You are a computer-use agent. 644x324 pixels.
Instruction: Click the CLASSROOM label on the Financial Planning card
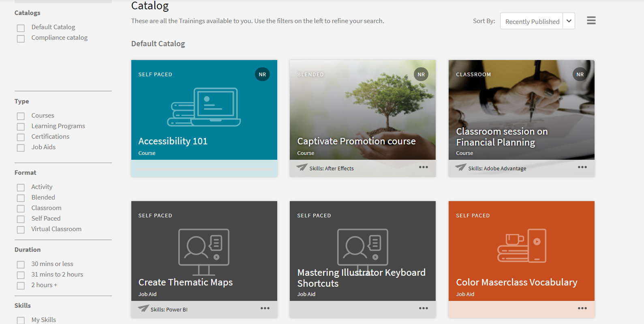(473, 75)
